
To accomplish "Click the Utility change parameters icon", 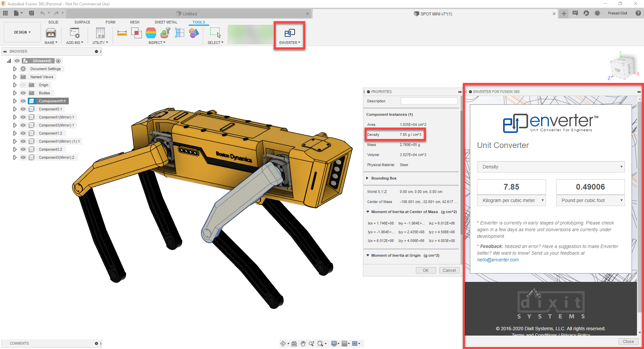I will [100, 33].
